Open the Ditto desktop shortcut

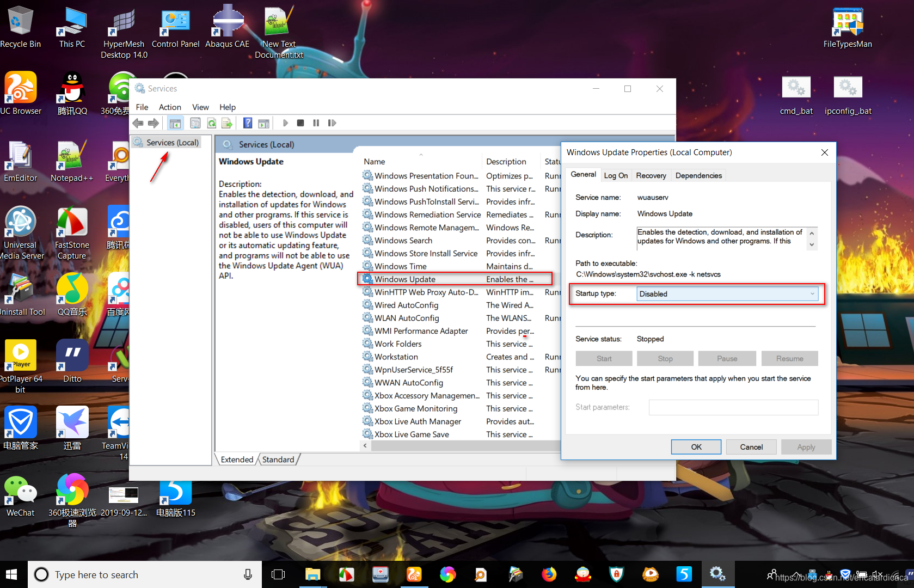click(x=72, y=362)
